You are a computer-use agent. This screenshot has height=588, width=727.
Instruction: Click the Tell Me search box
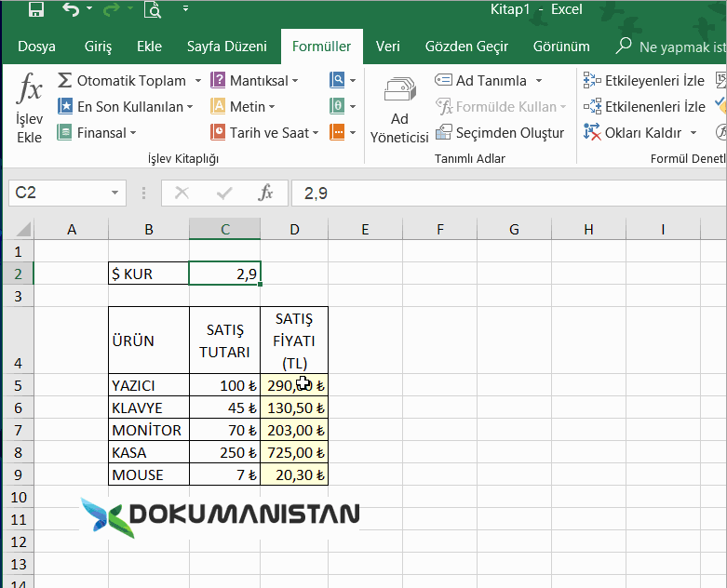[x=671, y=47]
